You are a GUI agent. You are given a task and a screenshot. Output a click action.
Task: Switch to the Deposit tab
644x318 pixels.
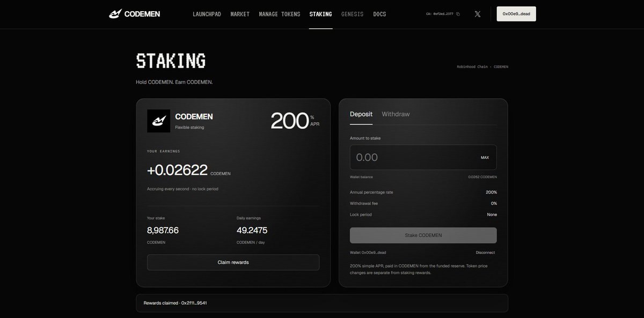tap(361, 114)
